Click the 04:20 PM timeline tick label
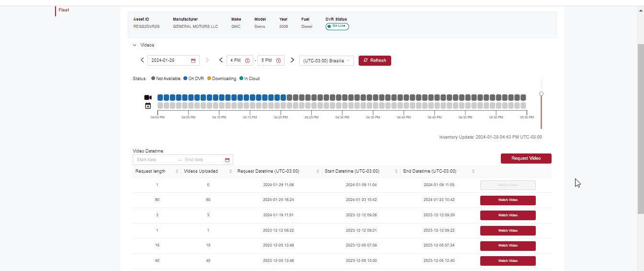 coord(281,117)
